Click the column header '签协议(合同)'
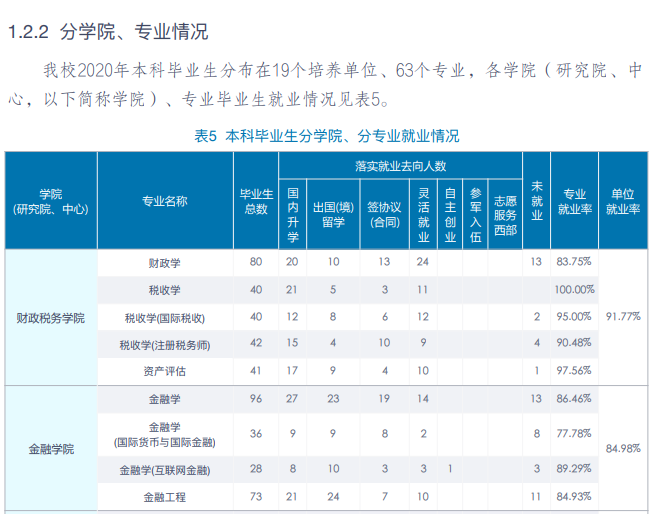 [x=384, y=215]
